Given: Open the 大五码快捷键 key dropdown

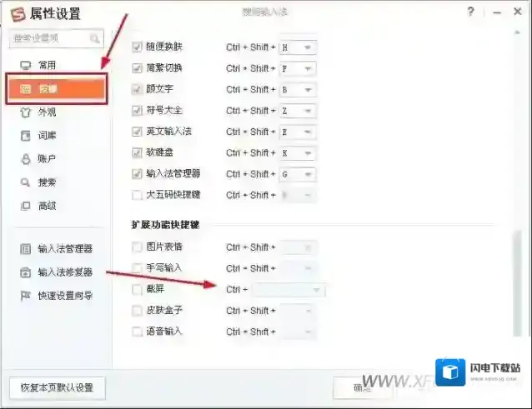Looking at the screenshot, I should 298,196.
